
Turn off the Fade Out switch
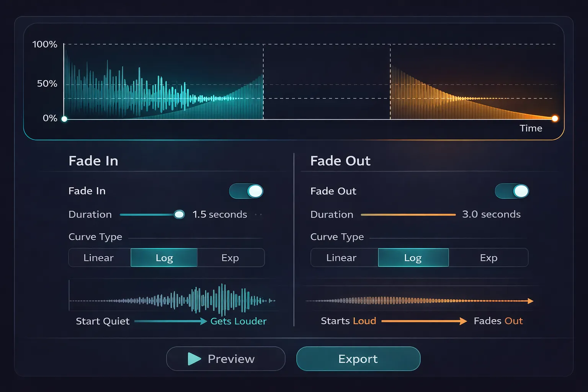coord(512,191)
